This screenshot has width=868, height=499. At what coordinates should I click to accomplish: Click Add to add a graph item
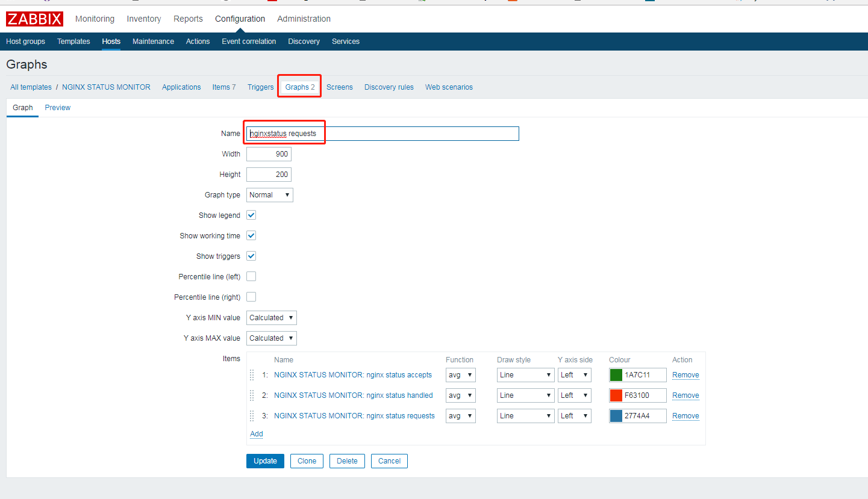[x=257, y=434]
